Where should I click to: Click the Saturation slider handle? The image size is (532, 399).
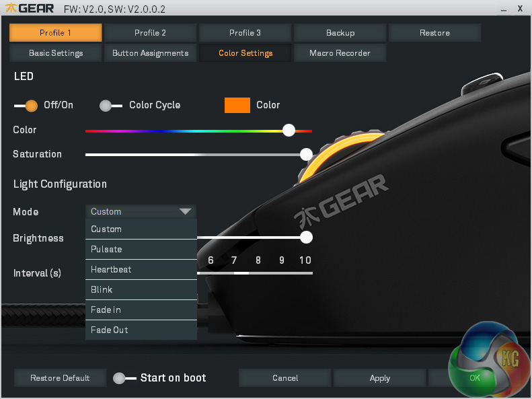[x=306, y=154]
